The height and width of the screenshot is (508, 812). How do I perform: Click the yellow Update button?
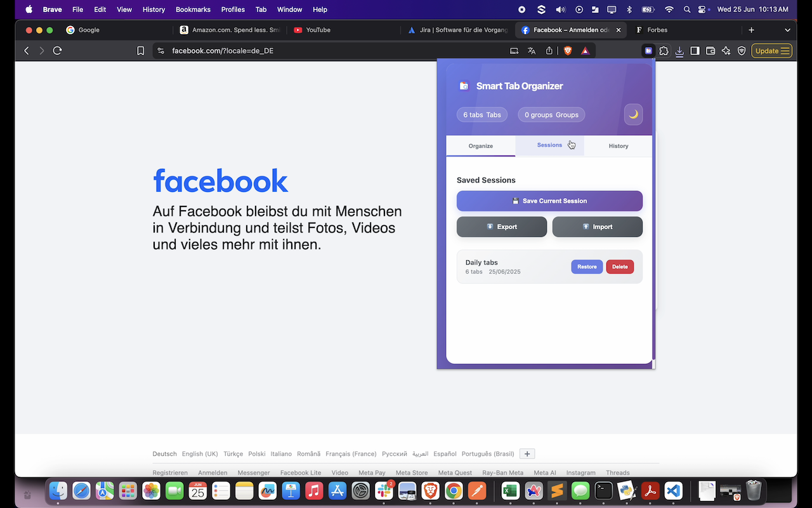(x=771, y=51)
